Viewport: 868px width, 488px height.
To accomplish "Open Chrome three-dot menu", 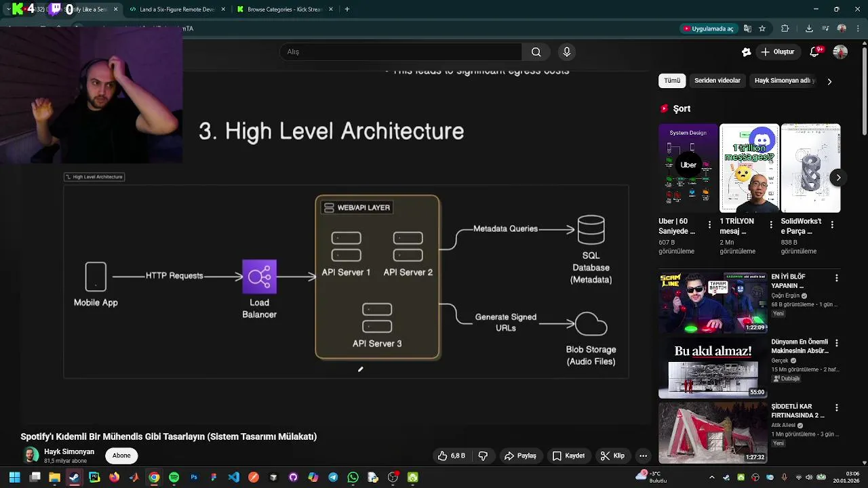I will (857, 28).
